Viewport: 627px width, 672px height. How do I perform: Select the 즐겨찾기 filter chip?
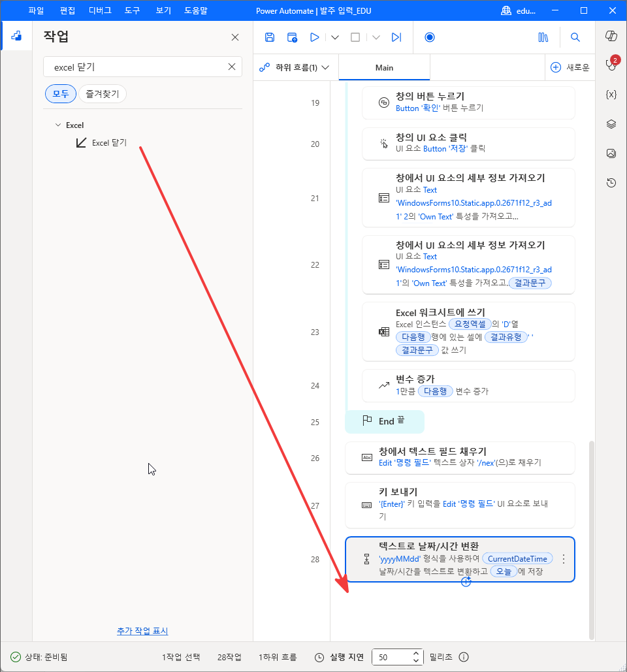(103, 94)
